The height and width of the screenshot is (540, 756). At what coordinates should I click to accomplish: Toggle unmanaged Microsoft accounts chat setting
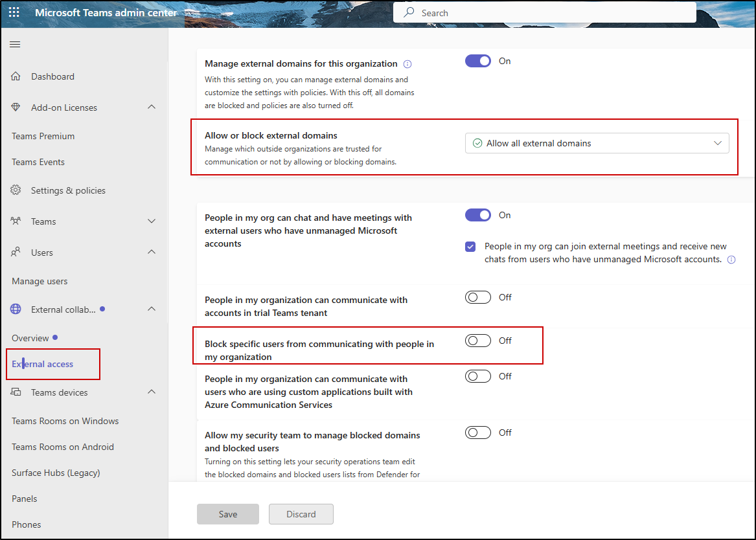(x=478, y=215)
